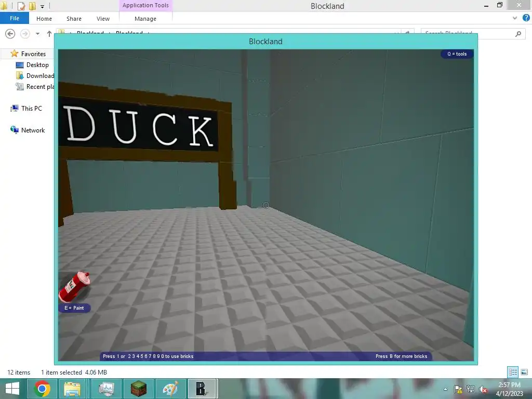Open Action Center flag icon
This screenshot has height=399, width=532.
pyautogui.click(x=458, y=389)
